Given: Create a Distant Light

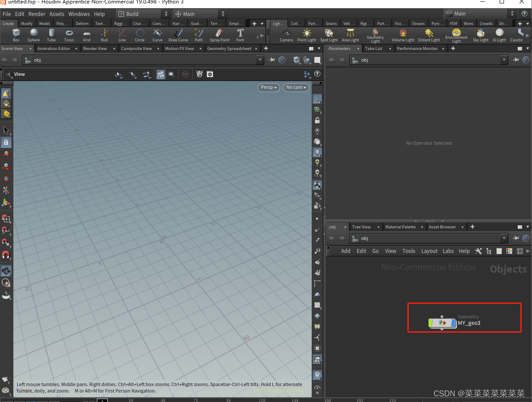Looking at the screenshot, I should [x=429, y=35].
